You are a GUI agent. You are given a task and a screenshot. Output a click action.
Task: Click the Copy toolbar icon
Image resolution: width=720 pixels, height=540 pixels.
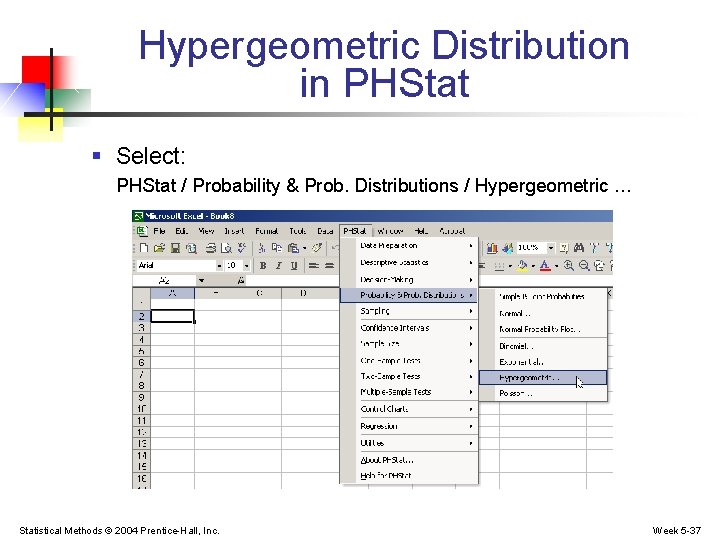tap(277, 248)
